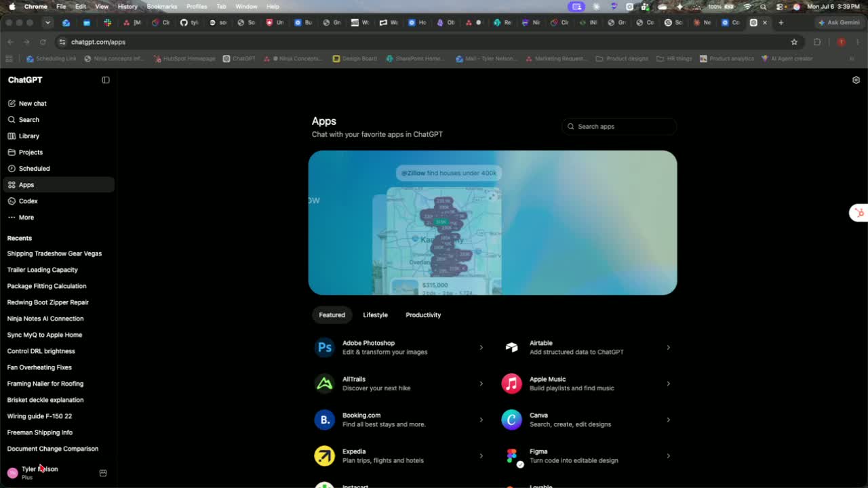Open Chrome's tab search dropdown arrow
The image size is (868, 488).
(x=47, y=22)
